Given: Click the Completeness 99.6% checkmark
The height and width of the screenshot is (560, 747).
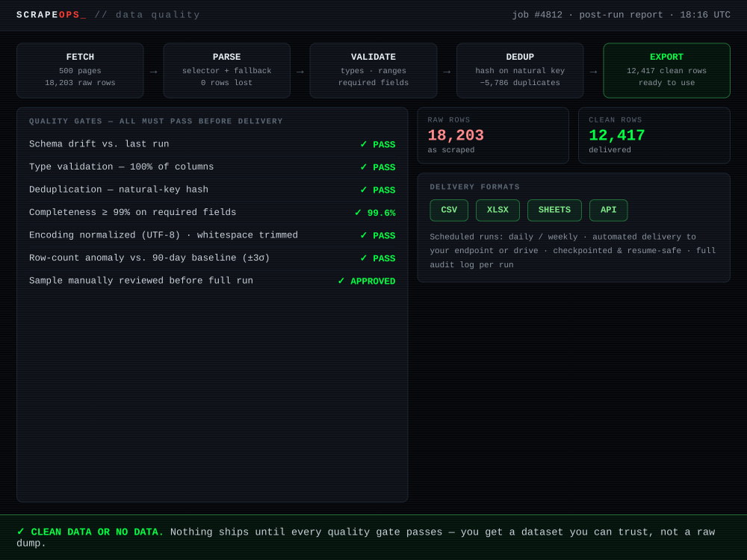Looking at the screenshot, I should point(358,213).
